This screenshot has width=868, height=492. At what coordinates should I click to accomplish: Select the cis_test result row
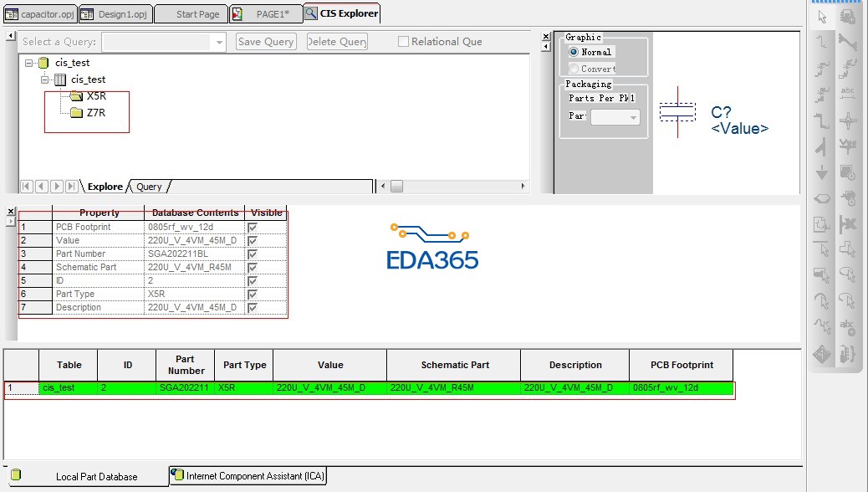pyautogui.click(x=370, y=388)
